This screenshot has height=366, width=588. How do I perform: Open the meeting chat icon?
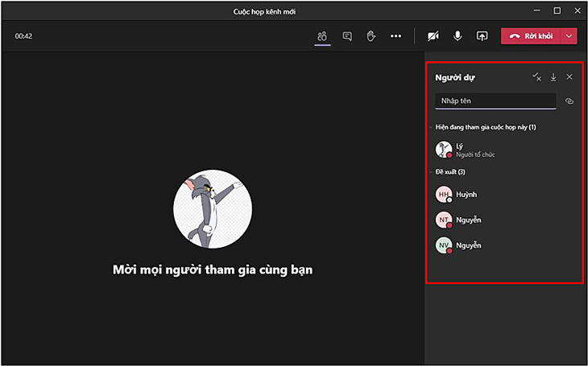point(347,36)
